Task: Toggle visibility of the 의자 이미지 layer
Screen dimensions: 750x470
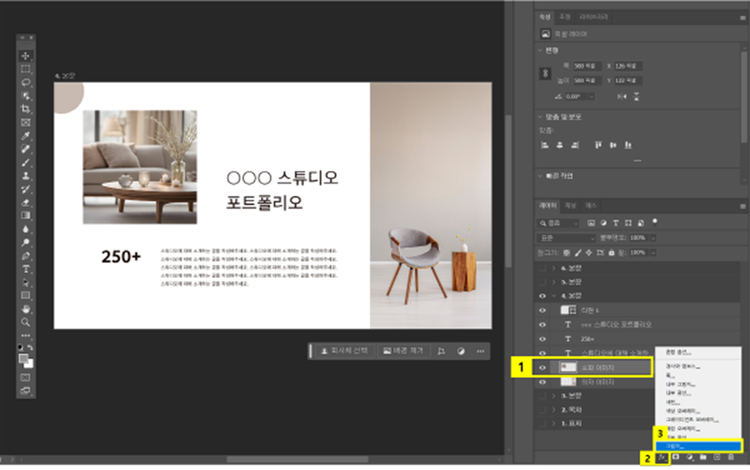Action: pos(544,382)
